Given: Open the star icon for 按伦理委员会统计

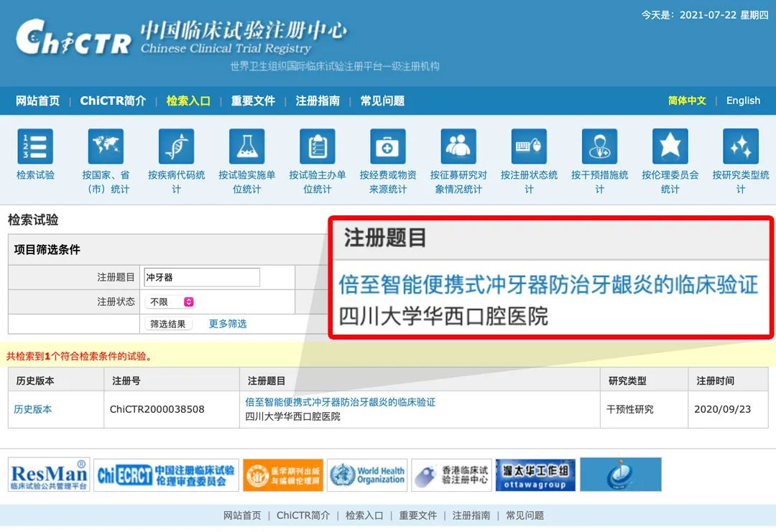Looking at the screenshot, I should pyautogui.click(x=670, y=146).
